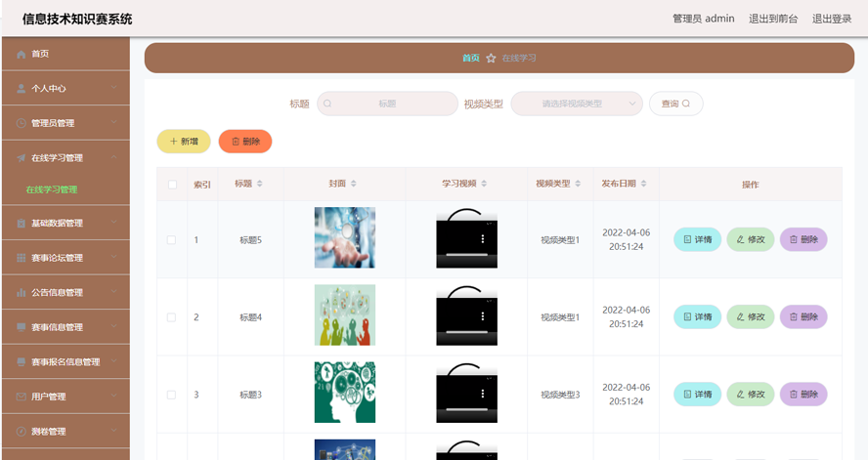Click 管理员 admin in the top bar
This screenshot has height=460, width=868.
tap(703, 19)
